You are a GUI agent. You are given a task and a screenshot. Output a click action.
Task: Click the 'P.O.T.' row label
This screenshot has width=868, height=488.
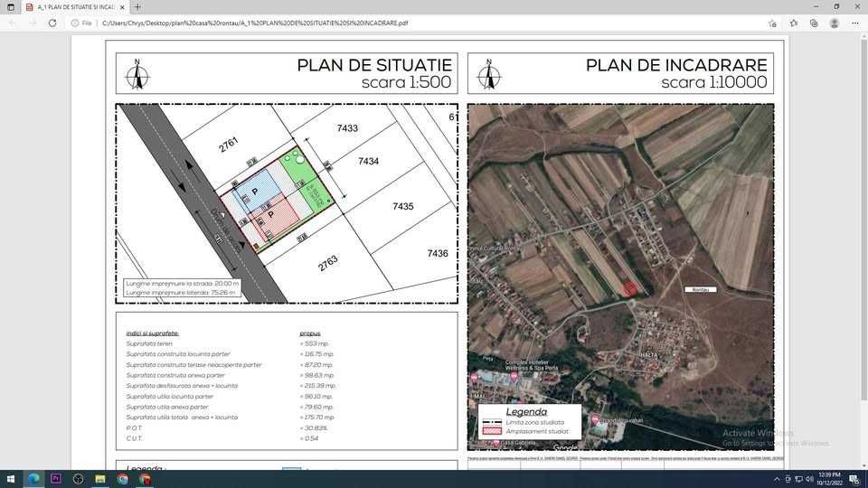coord(134,427)
